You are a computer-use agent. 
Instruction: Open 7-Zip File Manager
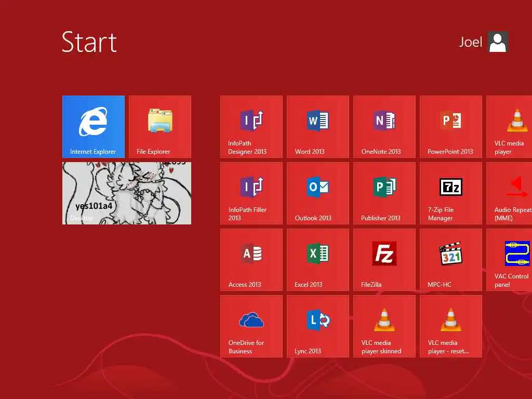[x=450, y=193]
